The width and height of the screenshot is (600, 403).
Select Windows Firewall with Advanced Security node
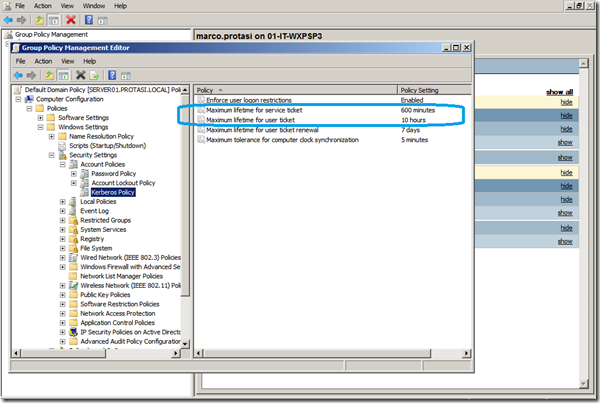coord(130,267)
